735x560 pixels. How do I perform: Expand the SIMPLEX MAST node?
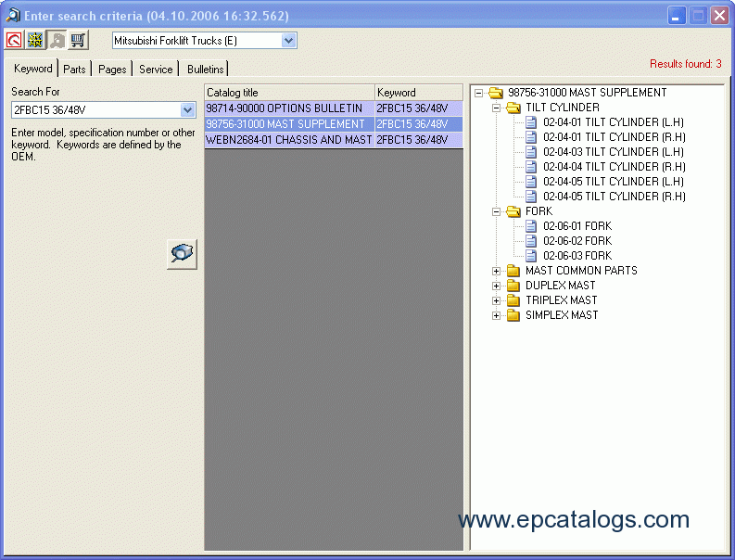coord(496,315)
